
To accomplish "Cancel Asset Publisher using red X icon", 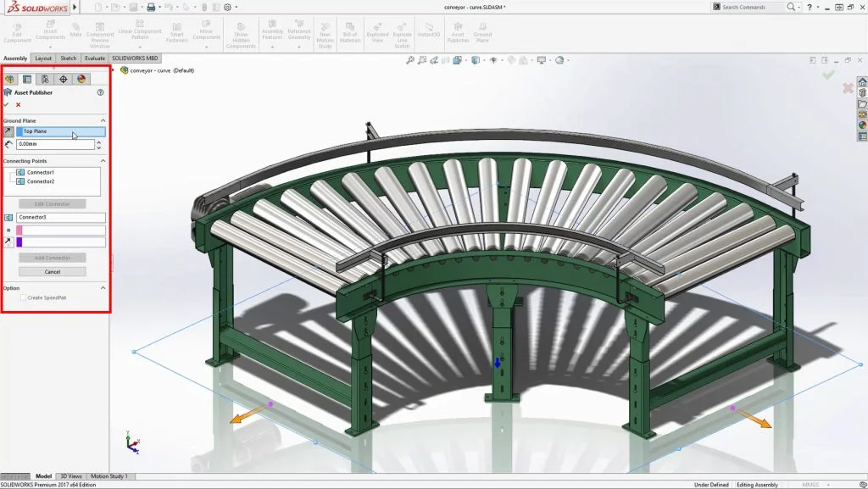I will [x=18, y=104].
